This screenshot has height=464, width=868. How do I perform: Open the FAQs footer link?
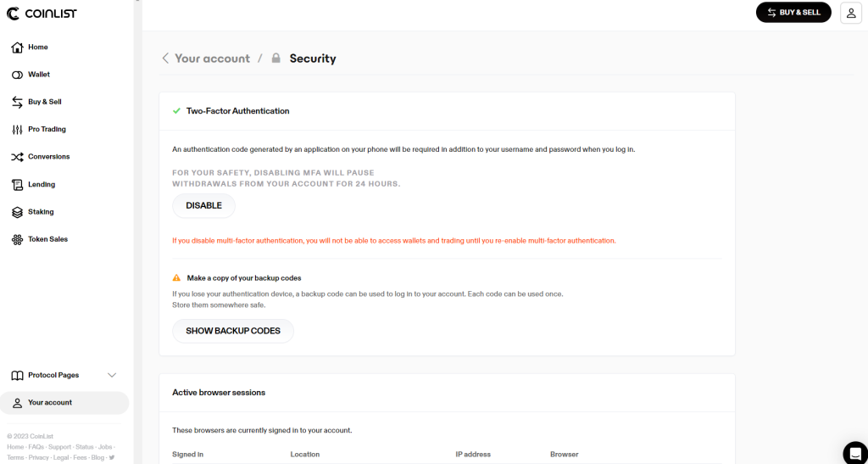click(x=36, y=447)
